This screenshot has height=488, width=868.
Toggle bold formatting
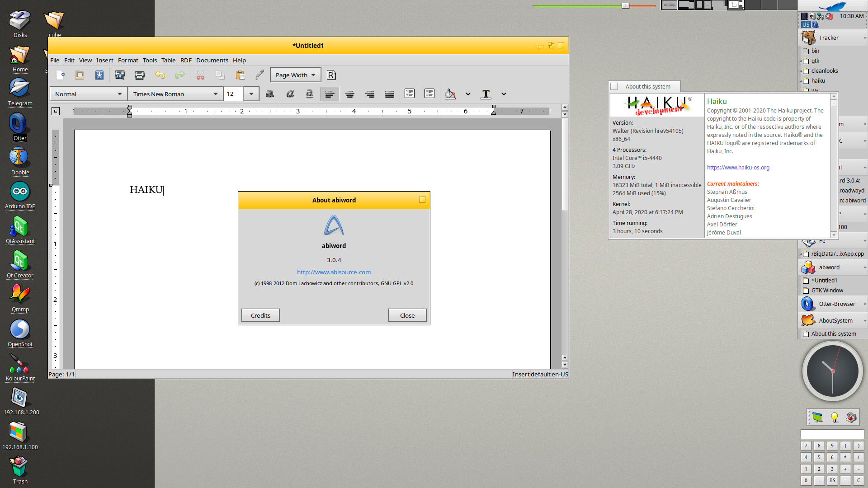tap(270, 94)
